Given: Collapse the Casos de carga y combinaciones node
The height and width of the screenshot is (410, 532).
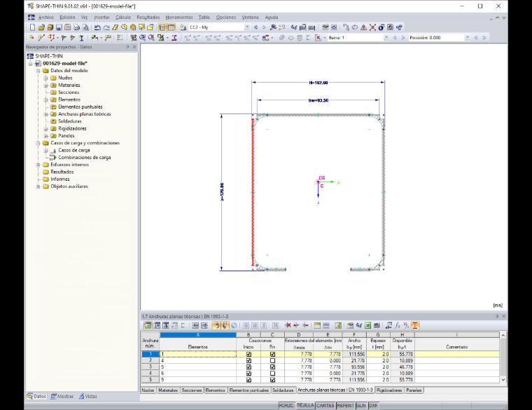Looking at the screenshot, I should click(x=38, y=144).
